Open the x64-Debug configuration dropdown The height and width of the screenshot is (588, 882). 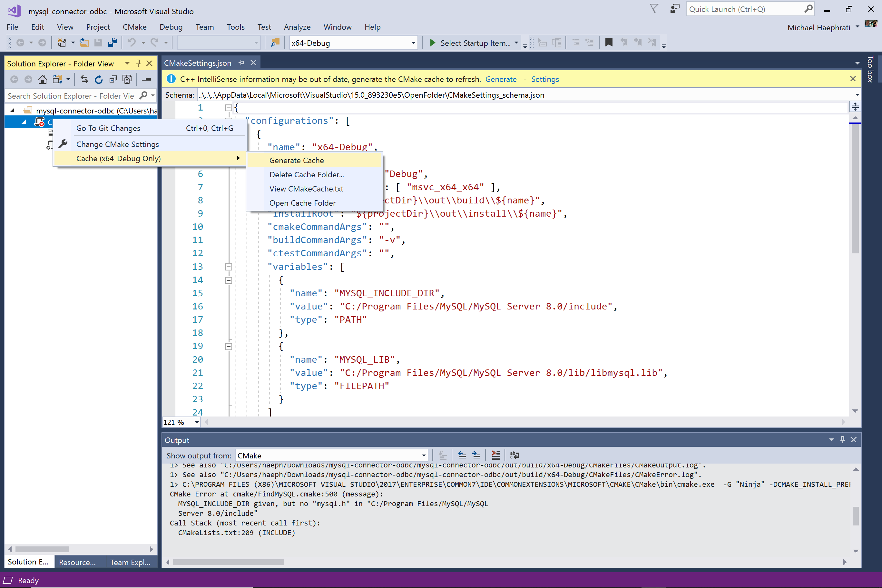[413, 43]
